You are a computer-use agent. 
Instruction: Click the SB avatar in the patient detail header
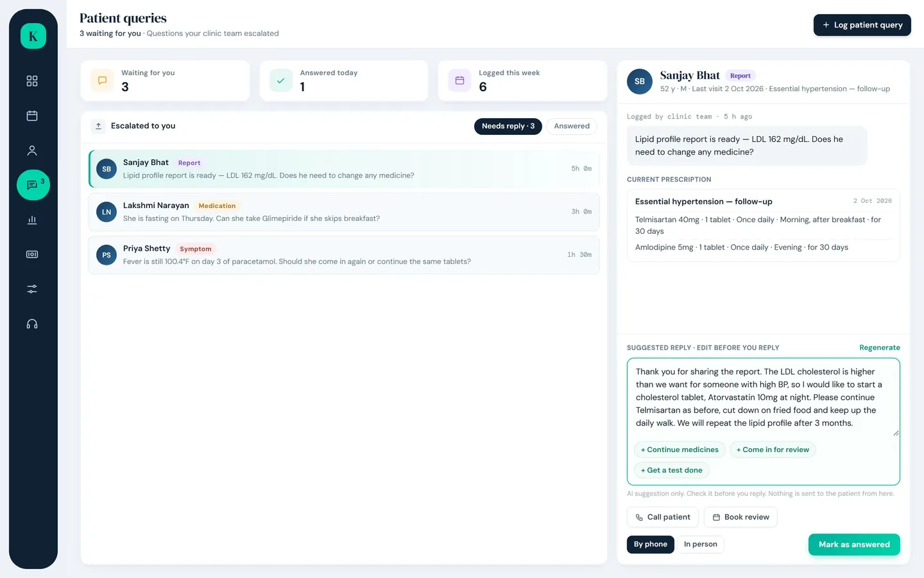(640, 82)
